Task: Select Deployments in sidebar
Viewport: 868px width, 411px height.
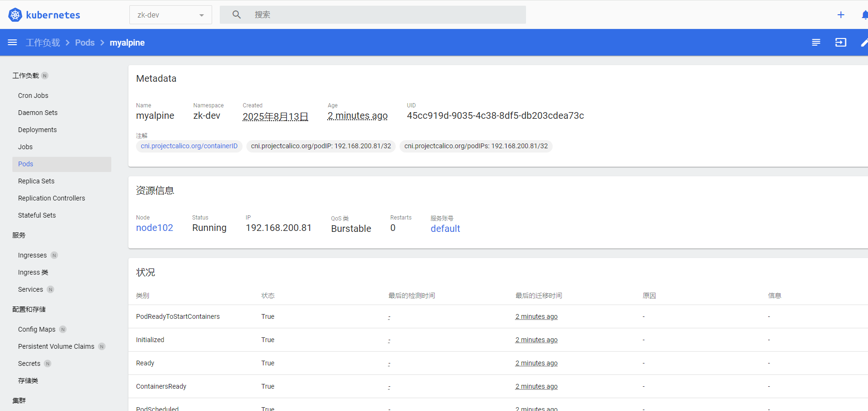Action: [37, 130]
